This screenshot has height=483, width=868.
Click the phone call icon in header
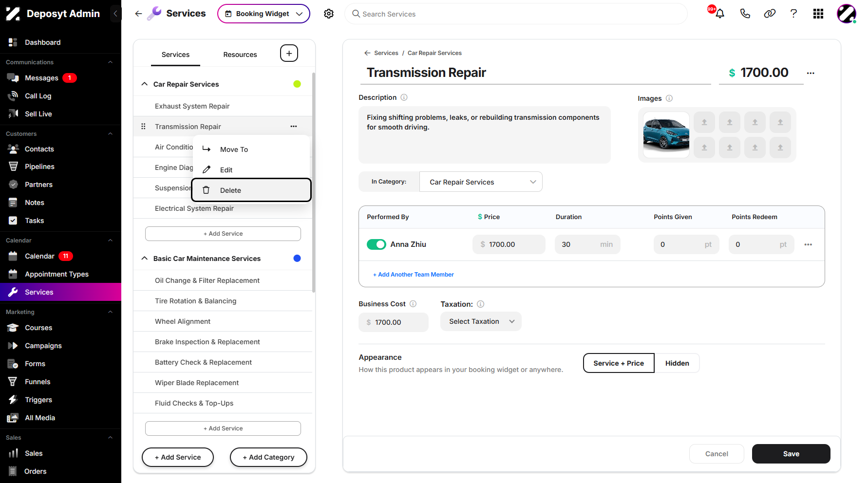pyautogui.click(x=745, y=14)
